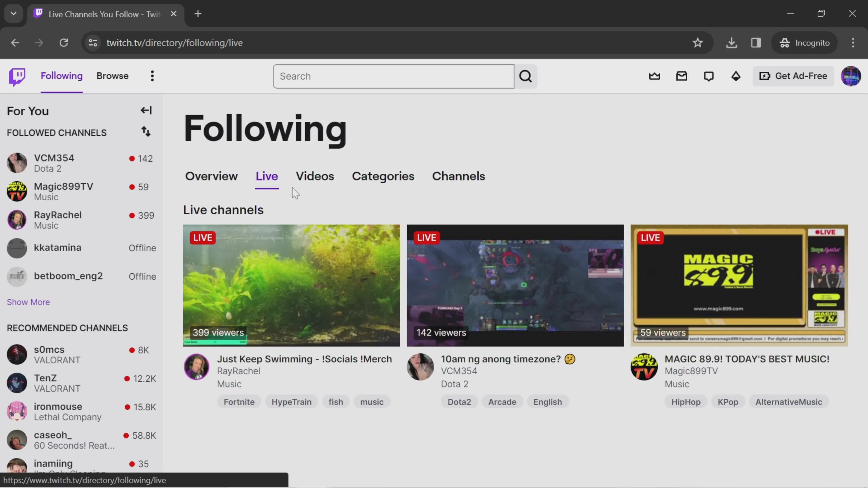Click the English tag
Viewport: 868px width, 488px height.
point(547,402)
